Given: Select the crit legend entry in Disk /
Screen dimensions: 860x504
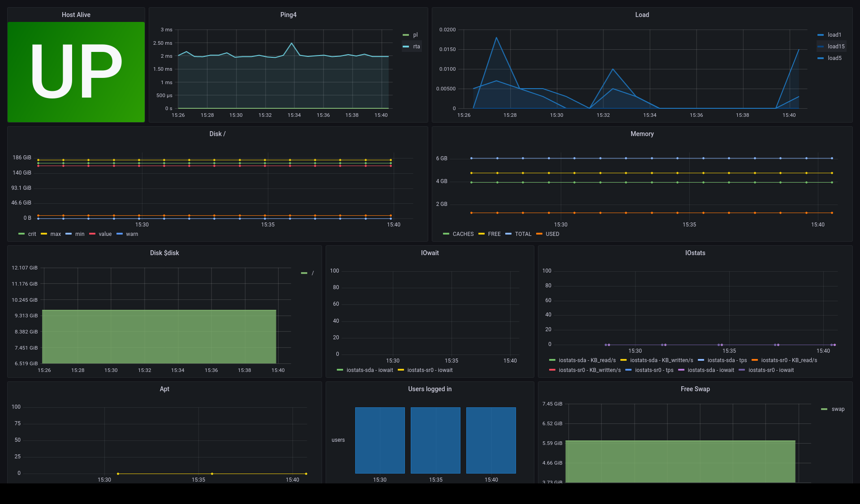Looking at the screenshot, I should 32,234.
